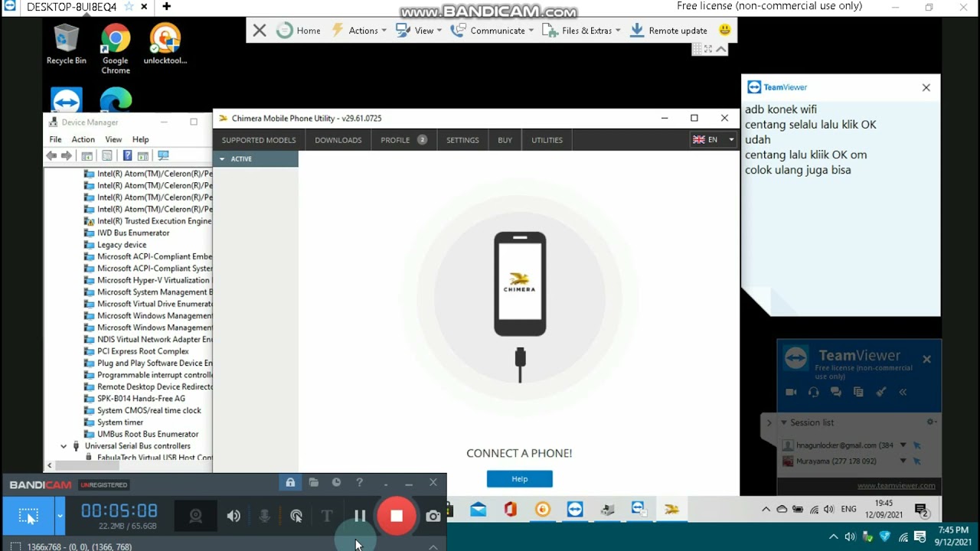Select Bandicam rectangle screen recording mode
This screenshot has width=980, height=551.
[28, 516]
